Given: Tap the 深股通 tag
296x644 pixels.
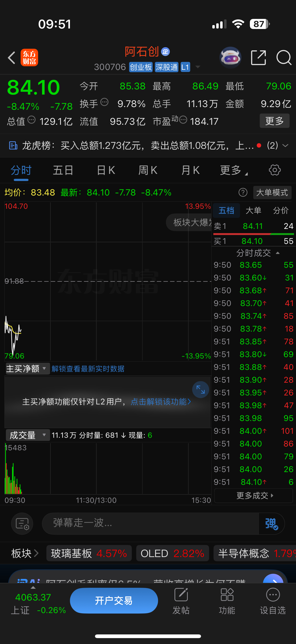Looking at the screenshot, I should point(167,67).
